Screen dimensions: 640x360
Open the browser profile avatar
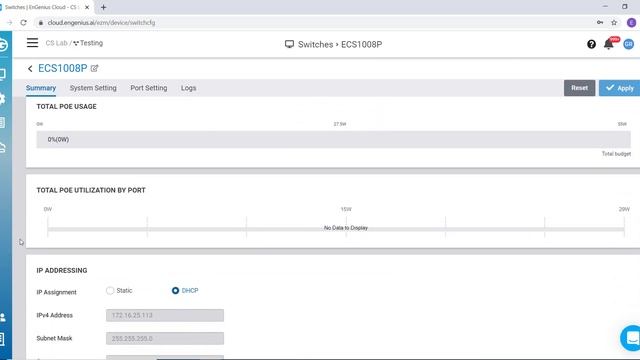(x=631, y=23)
